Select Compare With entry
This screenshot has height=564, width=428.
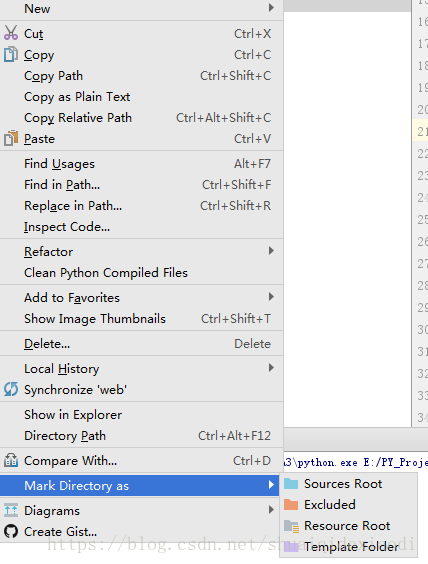tap(141, 460)
